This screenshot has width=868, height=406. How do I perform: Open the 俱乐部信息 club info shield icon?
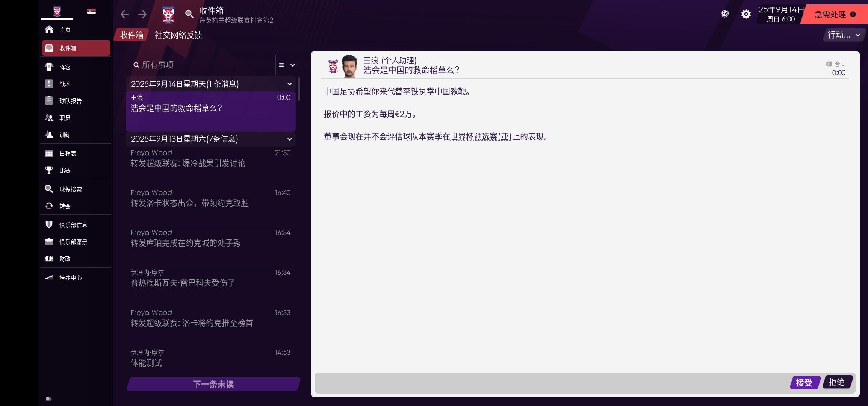[49, 225]
